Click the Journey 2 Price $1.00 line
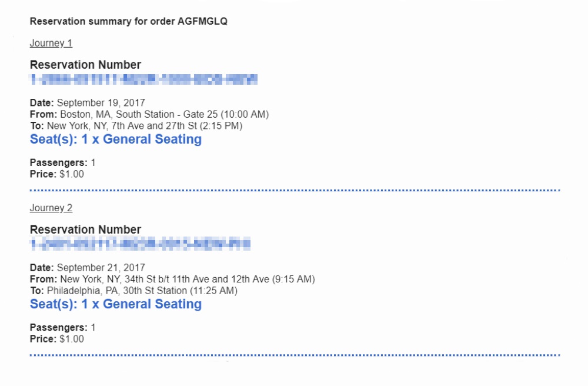 click(57, 339)
